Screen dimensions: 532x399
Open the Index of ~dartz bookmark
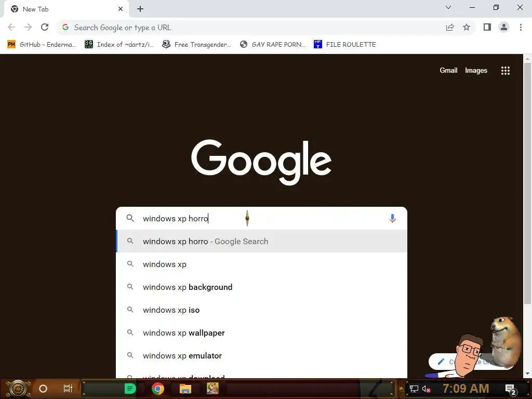tap(119, 45)
